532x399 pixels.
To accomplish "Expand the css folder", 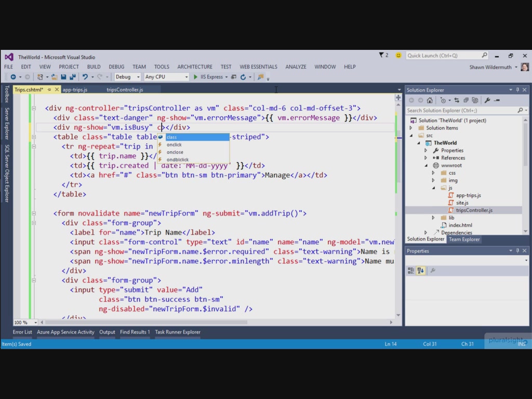I will click(x=433, y=172).
